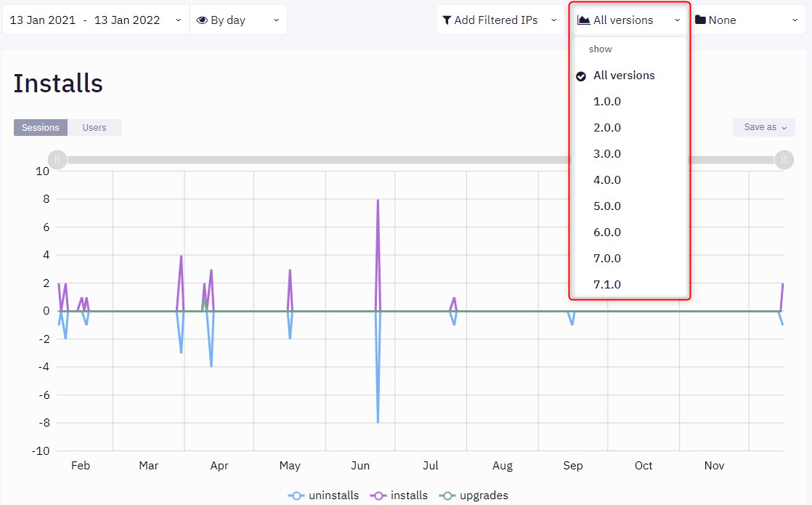Click the checkmark icon next to All versions
The width and height of the screenshot is (812, 505).
(581, 76)
